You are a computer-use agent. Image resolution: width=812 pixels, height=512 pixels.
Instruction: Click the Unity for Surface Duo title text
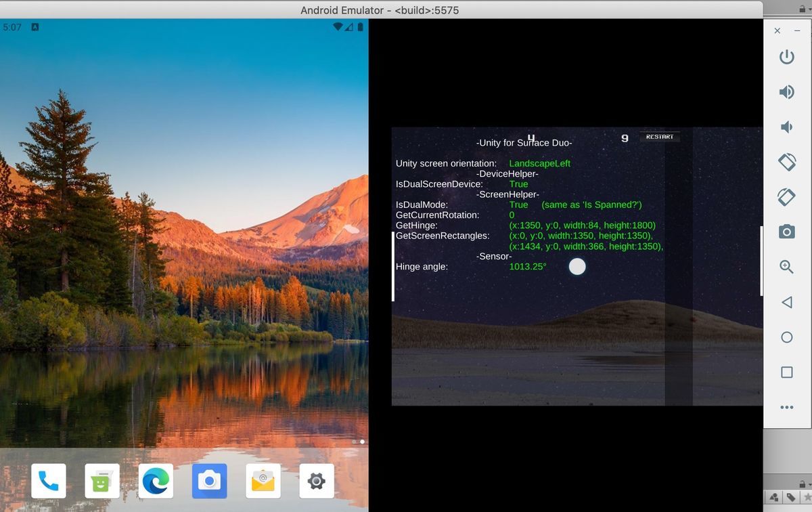[x=523, y=143]
